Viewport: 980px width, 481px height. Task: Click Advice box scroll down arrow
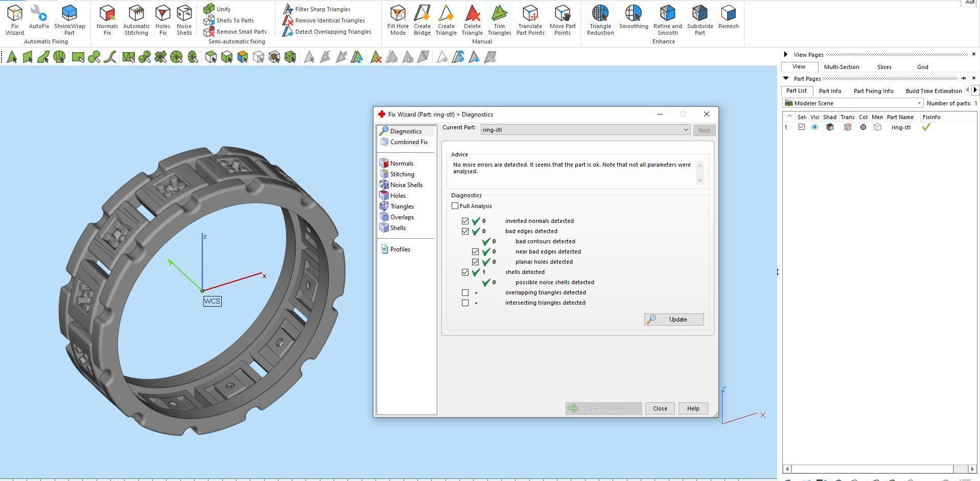tap(699, 180)
